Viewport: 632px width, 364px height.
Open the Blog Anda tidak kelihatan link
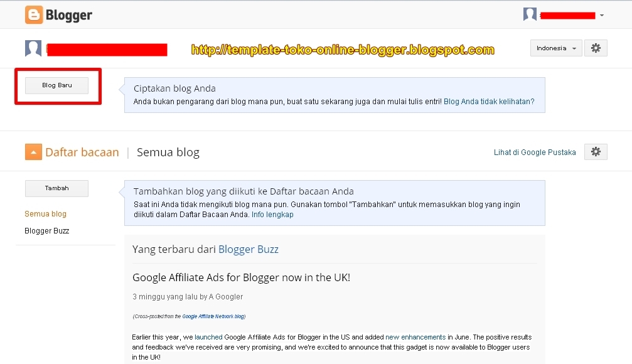pos(490,101)
